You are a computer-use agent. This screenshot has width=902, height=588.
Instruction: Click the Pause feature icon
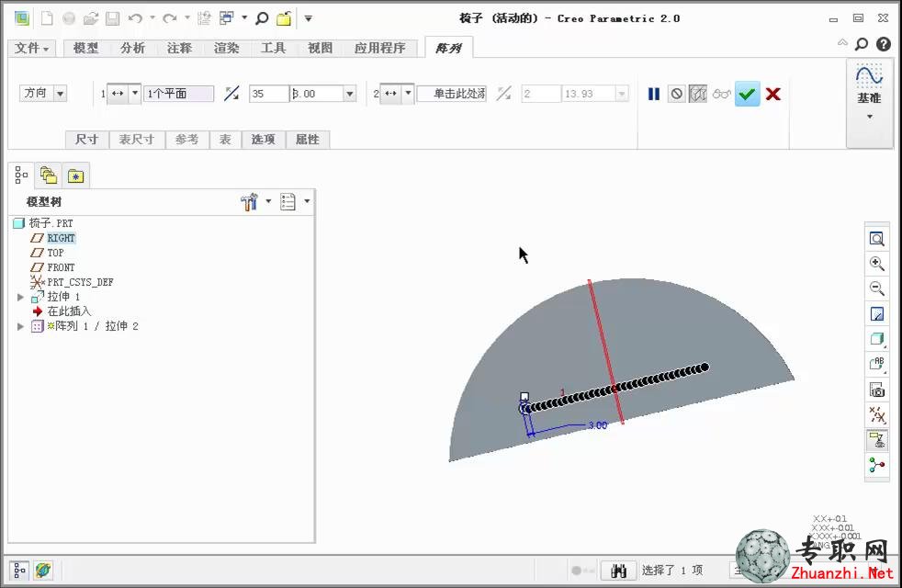coord(653,94)
